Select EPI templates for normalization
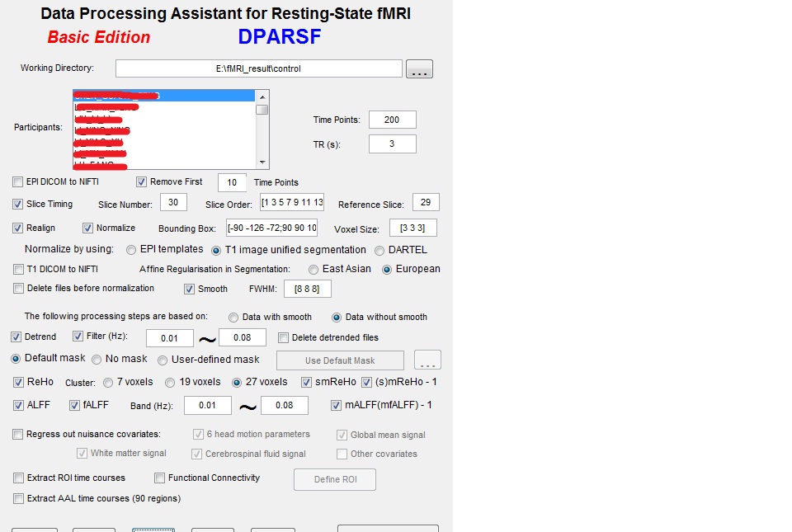The height and width of the screenshot is (532, 792). tap(131, 250)
